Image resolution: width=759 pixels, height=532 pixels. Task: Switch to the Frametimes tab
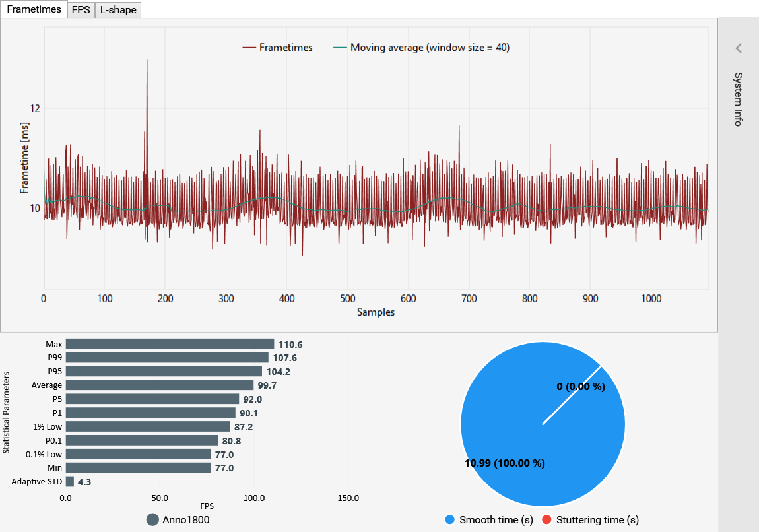coord(34,9)
